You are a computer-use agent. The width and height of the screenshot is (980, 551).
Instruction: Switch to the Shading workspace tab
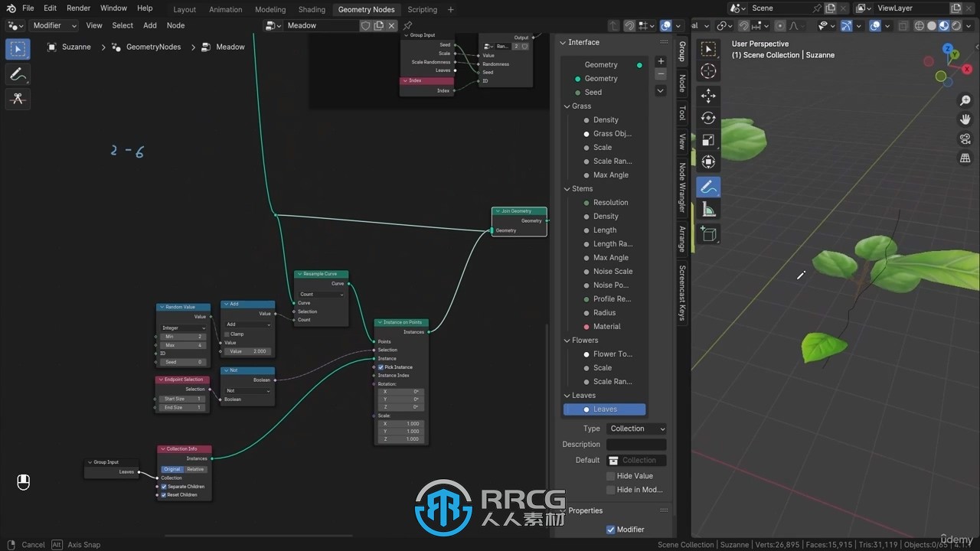pos(312,9)
